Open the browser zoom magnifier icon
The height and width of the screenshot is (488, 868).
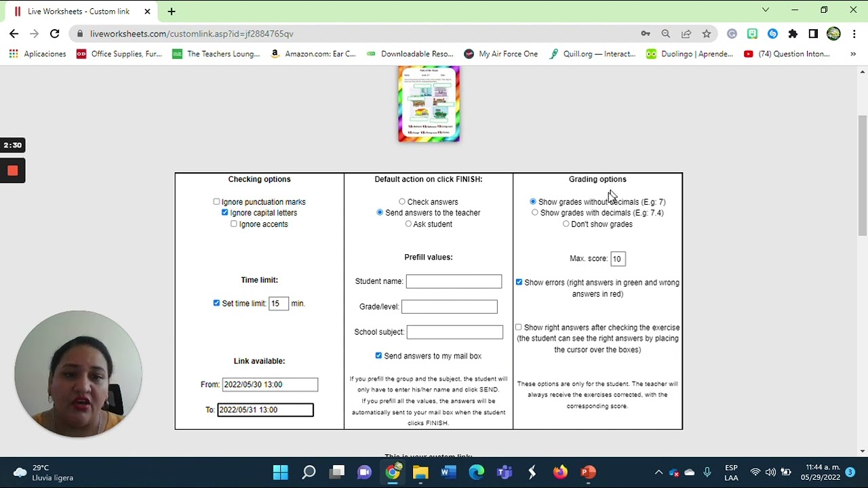tap(666, 33)
